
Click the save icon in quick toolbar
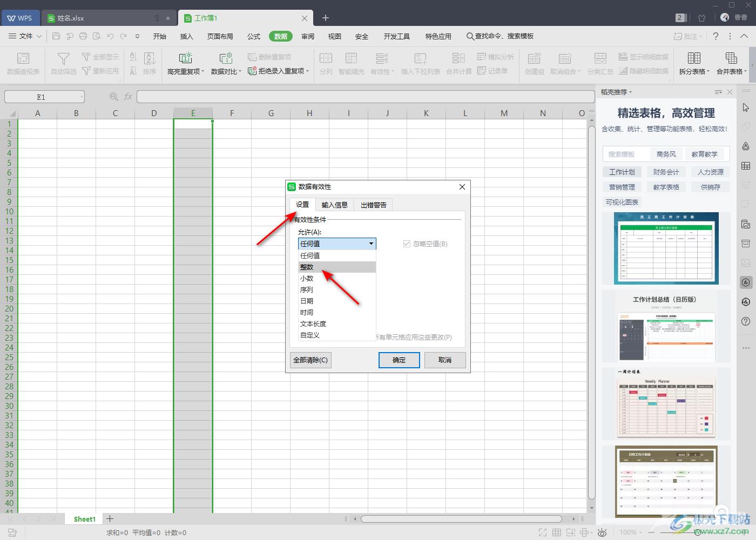pos(56,36)
